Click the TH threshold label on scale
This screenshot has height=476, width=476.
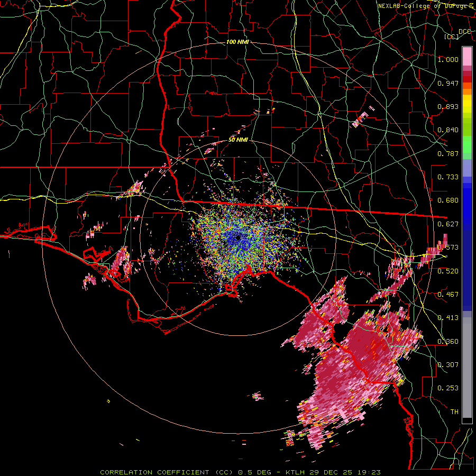tap(454, 412)
